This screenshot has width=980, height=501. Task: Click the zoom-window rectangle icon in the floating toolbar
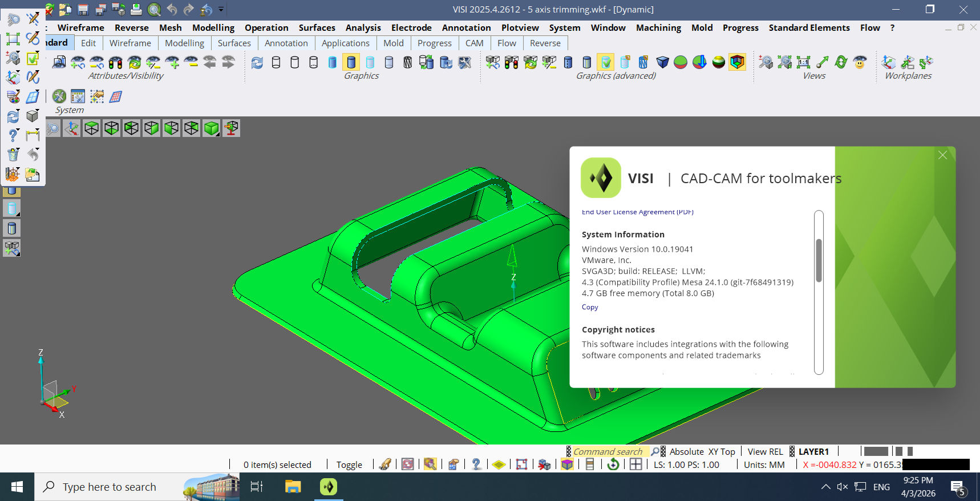(13, 39)
